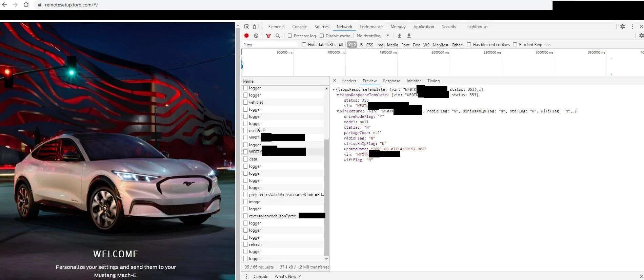Viewport: 644px width, 280px height.
Task: Open the Application tab
Action: (x=424, y=27)
